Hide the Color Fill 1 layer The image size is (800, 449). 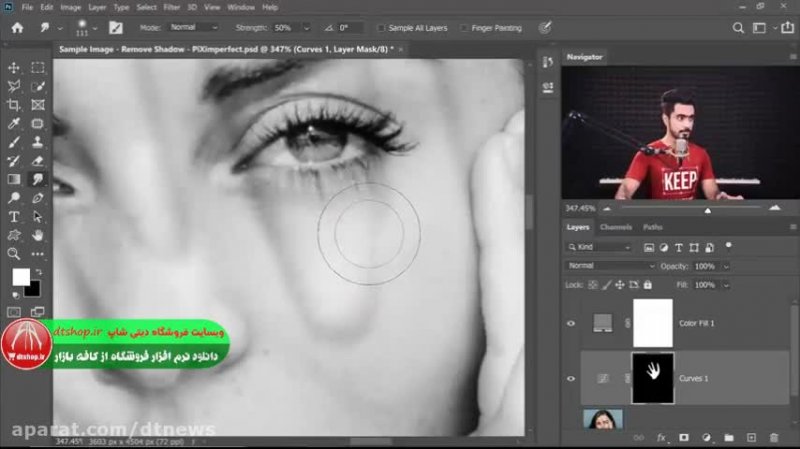pyautogui.click(x=571, y=324)
